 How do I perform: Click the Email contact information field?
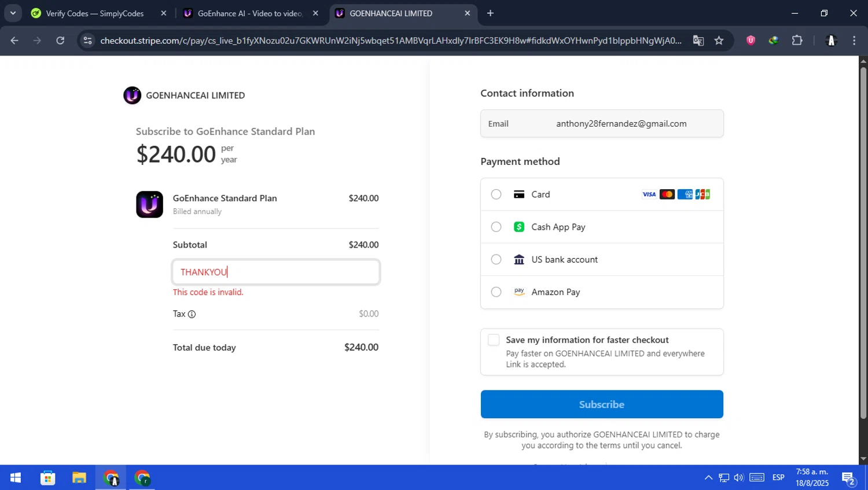(x=602, y=124)
